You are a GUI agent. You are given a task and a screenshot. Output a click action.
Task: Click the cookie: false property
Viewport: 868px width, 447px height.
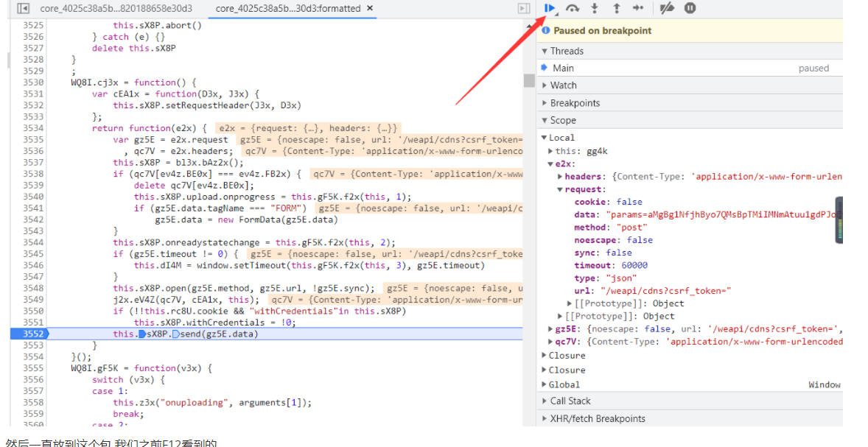point(609,202)
